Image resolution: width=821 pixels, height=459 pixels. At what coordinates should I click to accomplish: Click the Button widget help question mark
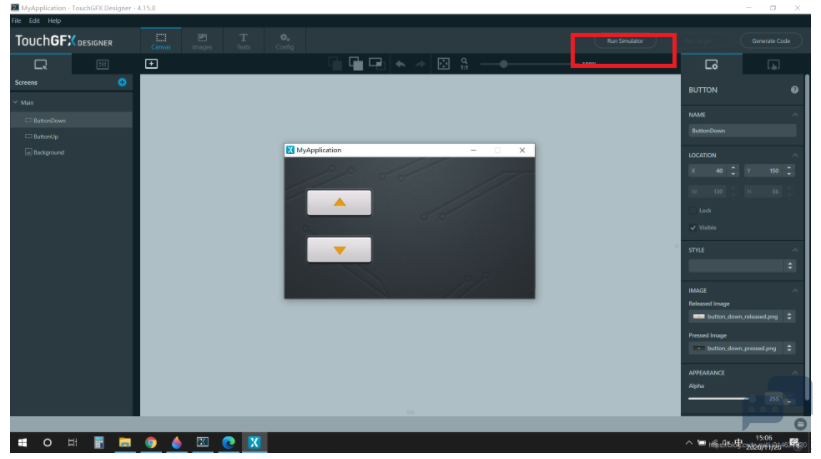[794, 90]
